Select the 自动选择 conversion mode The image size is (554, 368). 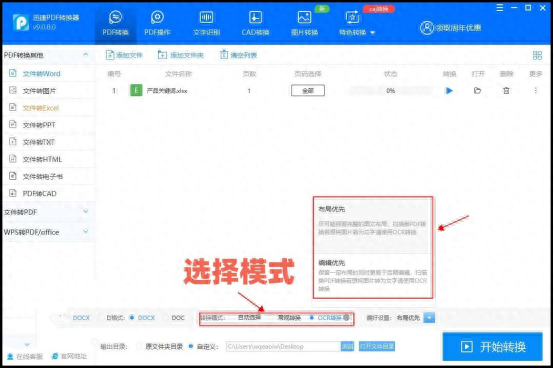245,317
